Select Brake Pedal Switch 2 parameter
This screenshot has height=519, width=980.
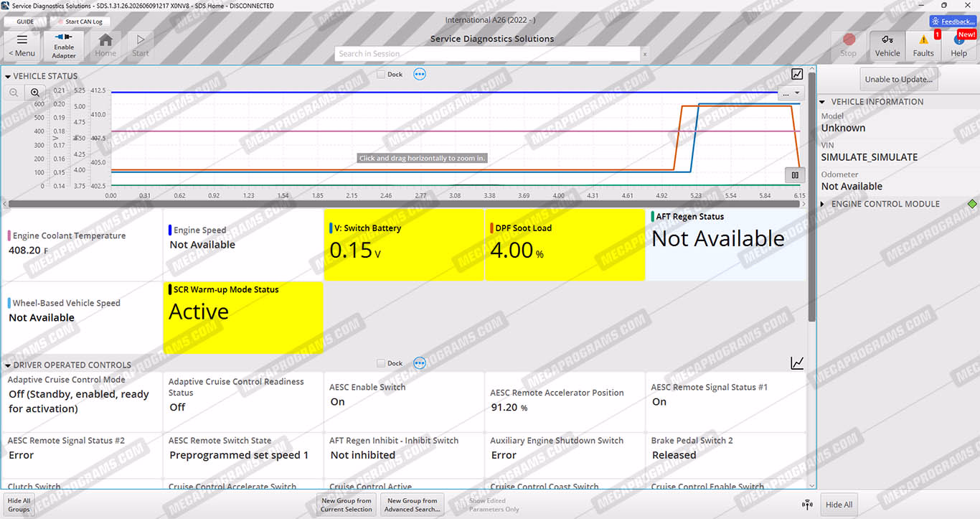[x=725, y=455]
